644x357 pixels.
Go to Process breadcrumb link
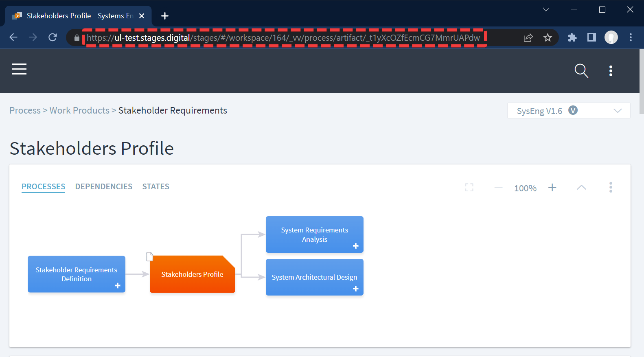pyautogui.click(x=25, y=111)
